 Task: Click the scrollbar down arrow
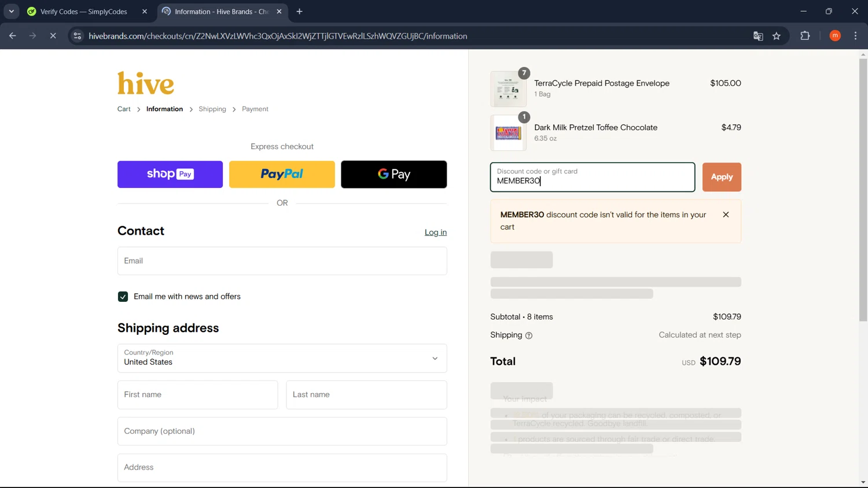863,482
